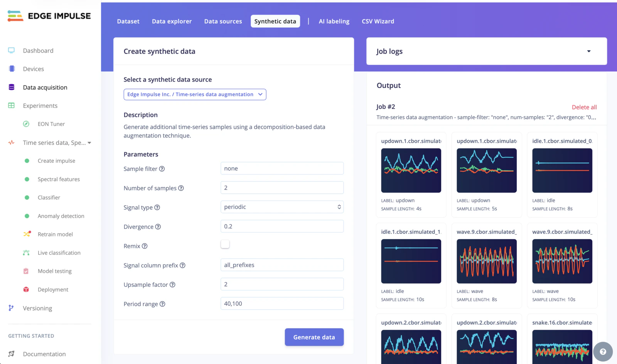Click the Documentation rocket icon
This screenshot has width=617, height=364.
click(12, 354)
